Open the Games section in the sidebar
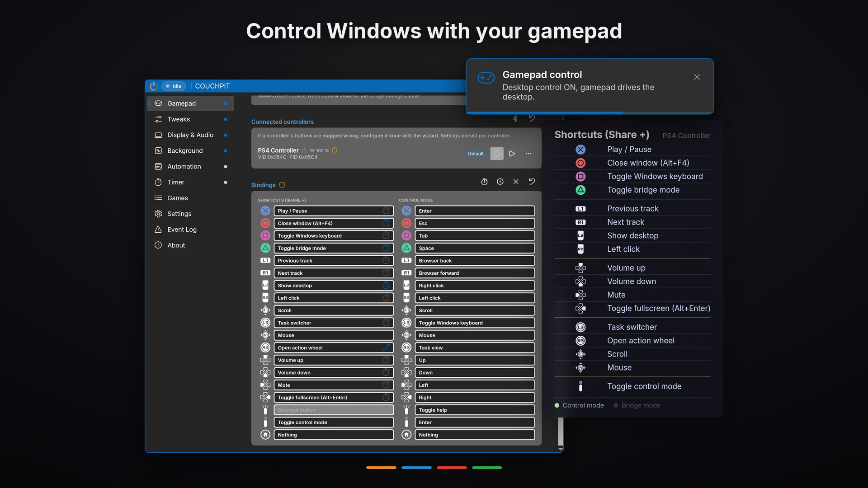This screenshot has width=868, height=488. click(190, 198)
